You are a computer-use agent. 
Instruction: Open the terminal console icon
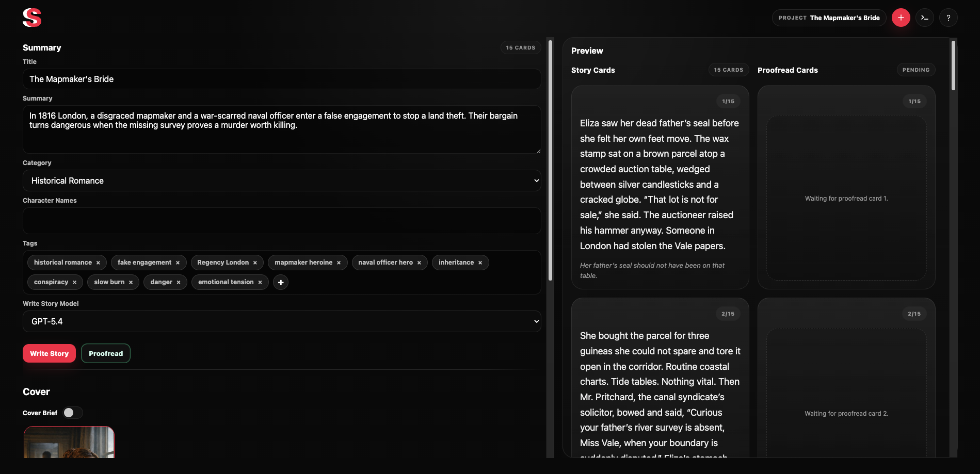[x=925, y=18]
